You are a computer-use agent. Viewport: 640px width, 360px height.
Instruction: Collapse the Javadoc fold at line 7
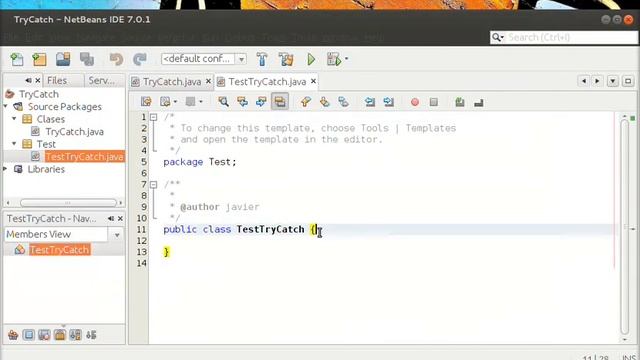click(x=153, y=184)
